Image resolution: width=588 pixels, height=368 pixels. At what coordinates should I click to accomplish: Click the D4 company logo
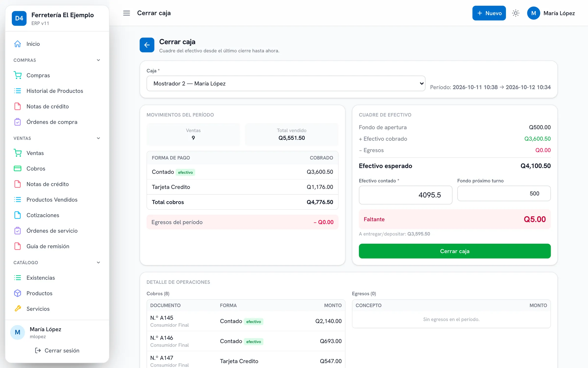pyautogui.click(x=19, y=18)
